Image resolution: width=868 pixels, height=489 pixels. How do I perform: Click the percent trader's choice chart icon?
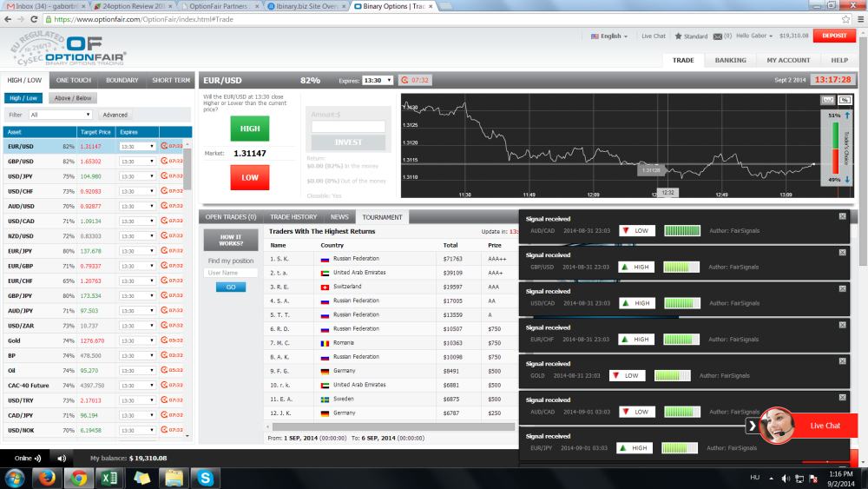coord(845,100)
